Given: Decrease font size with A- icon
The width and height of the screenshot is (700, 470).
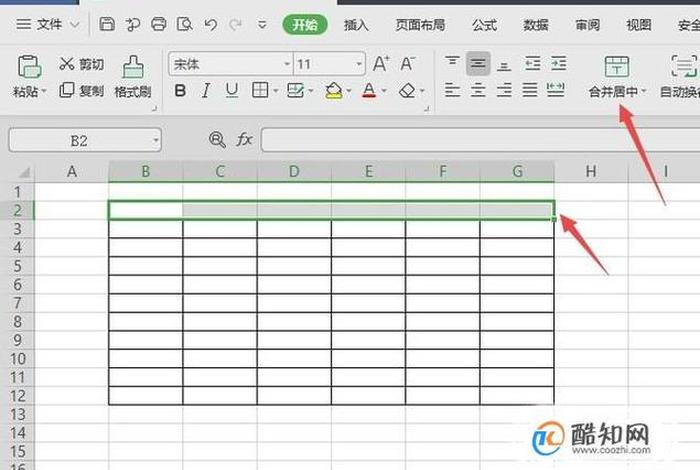Looking at the screenshot, I should 407,64.
